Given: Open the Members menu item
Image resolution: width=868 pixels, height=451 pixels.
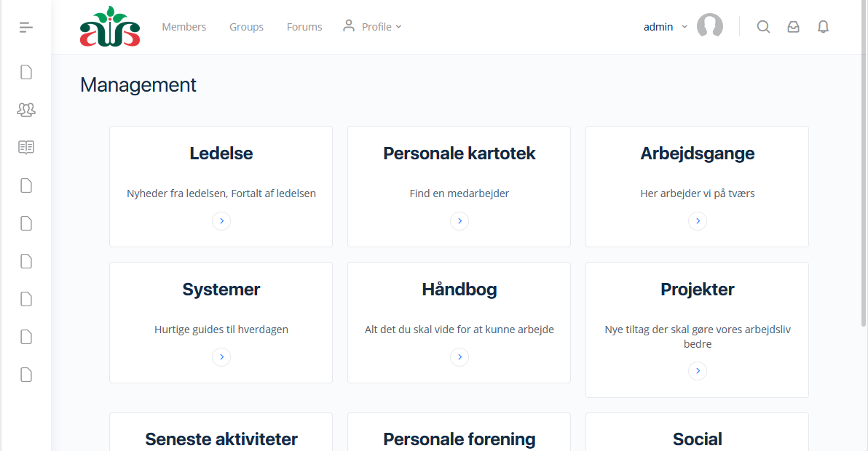Looking at the screenshot, I should [184, 27].
